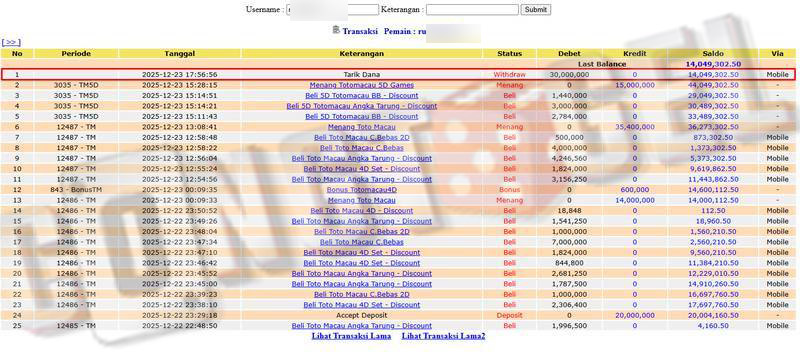The image size is (800, 360).
Task: Select the Accept Deposit row 24
Action: 398,315
